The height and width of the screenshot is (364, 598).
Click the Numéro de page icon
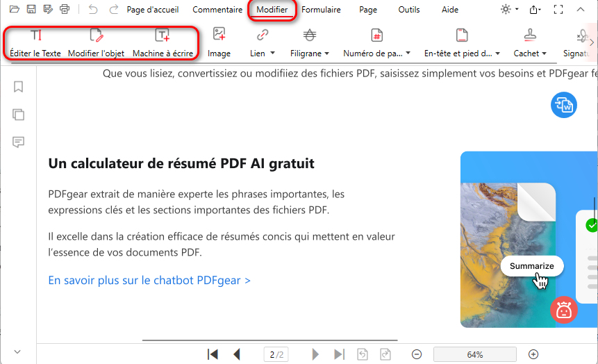click(377, 35)
